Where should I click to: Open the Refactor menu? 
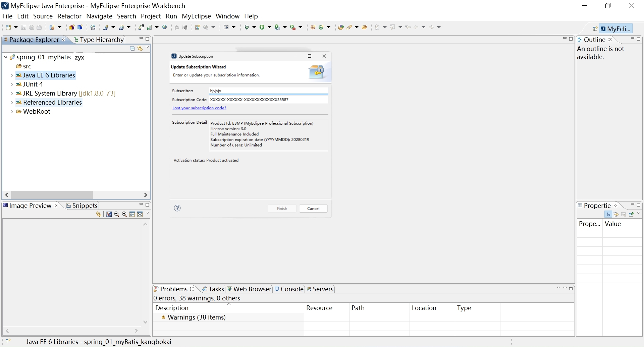coord(69,16)
